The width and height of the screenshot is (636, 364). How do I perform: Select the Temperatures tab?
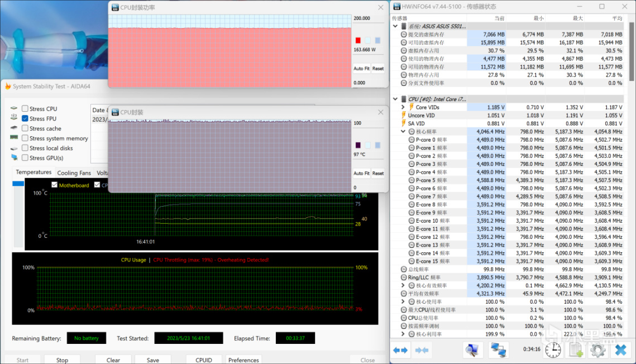(34, 173)
